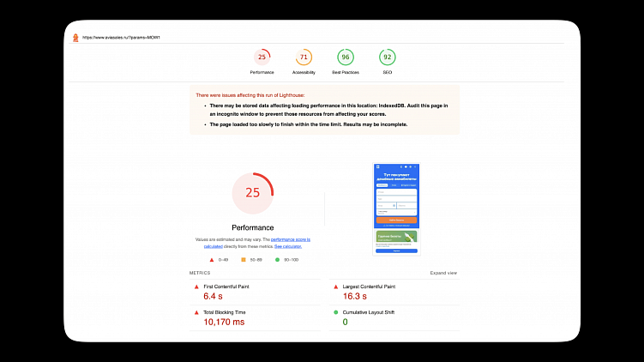This screenshot has height=362, width=644.
Task: Click the Lighthouse logo icon
Action: tap(75, 38)
